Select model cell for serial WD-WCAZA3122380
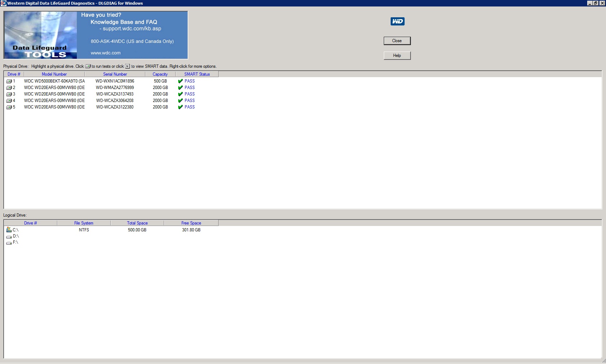Viewport: 606px width, 364px height. click(x=54, y=107)
